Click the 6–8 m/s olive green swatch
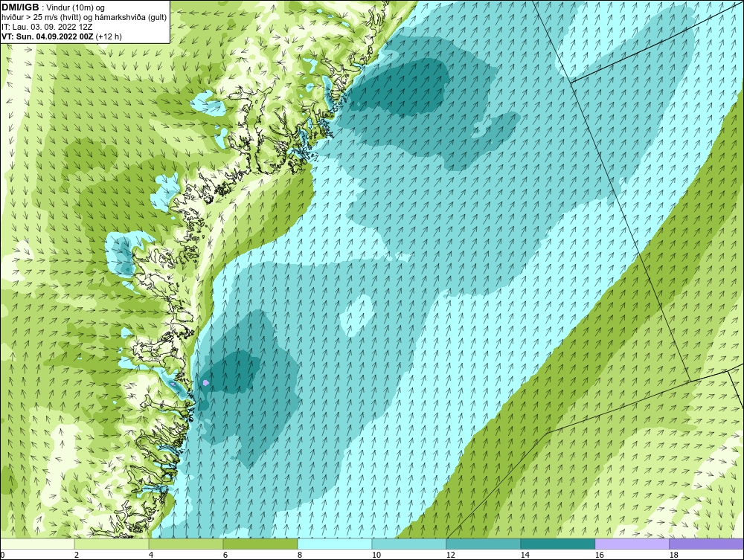The image size is (744, 560). point(260,544)
